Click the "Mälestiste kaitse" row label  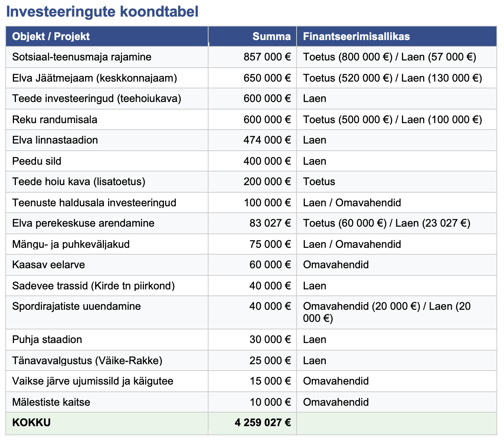(x=51, y=402)
